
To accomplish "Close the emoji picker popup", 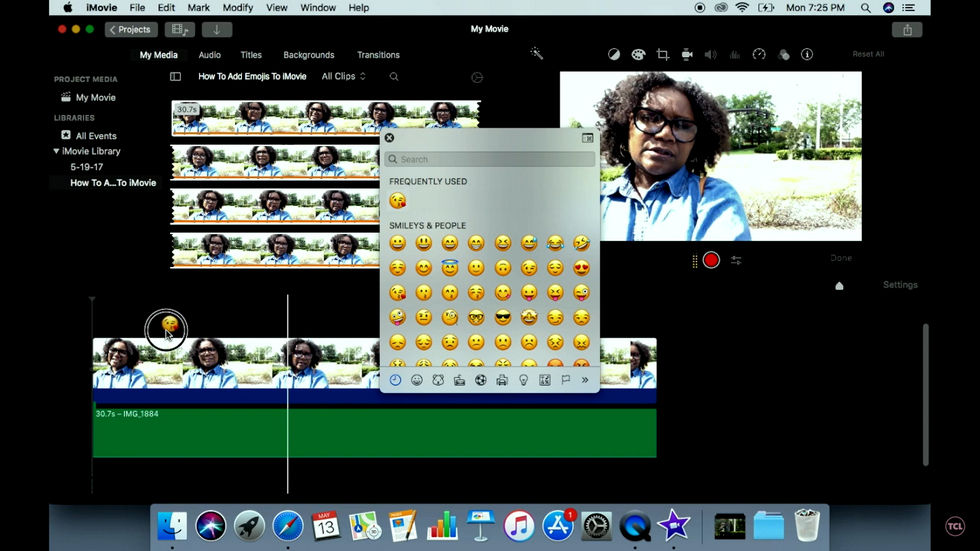I will pos(389,137).
